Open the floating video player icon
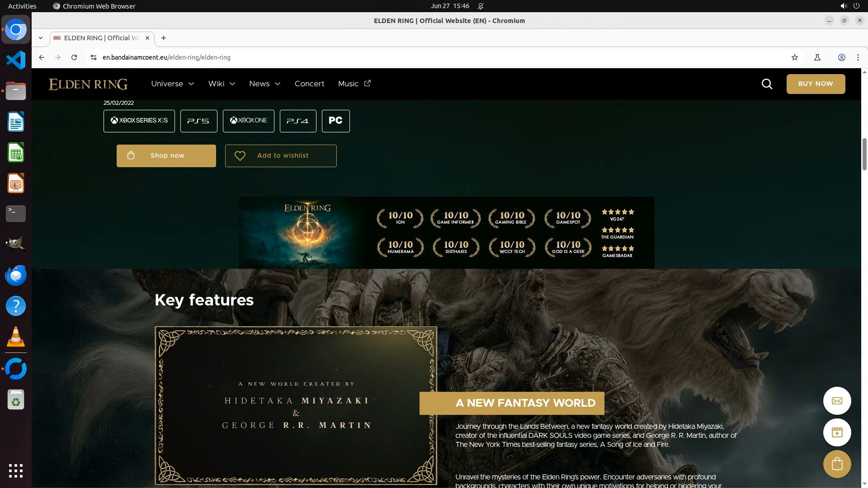 [x=837, y=432]
